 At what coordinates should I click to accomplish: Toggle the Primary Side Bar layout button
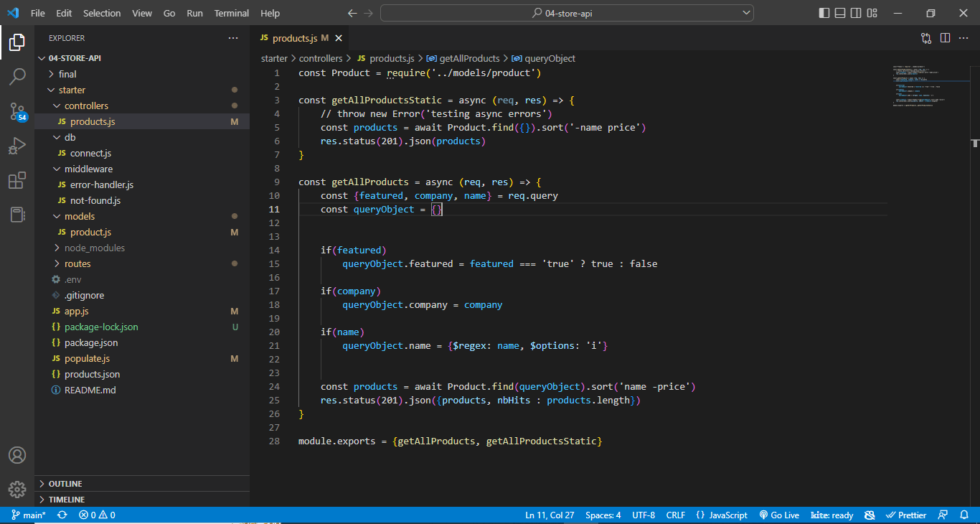(x=824, y=13)
